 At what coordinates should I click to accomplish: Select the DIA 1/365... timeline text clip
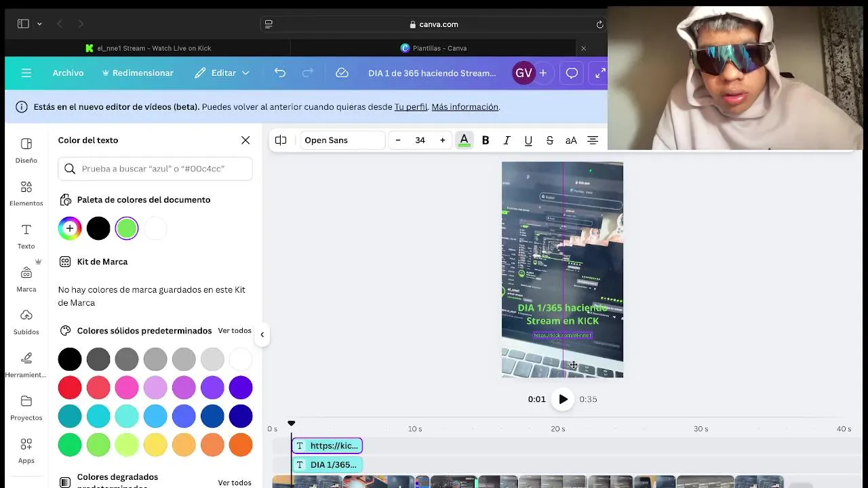tap(328, 464)
